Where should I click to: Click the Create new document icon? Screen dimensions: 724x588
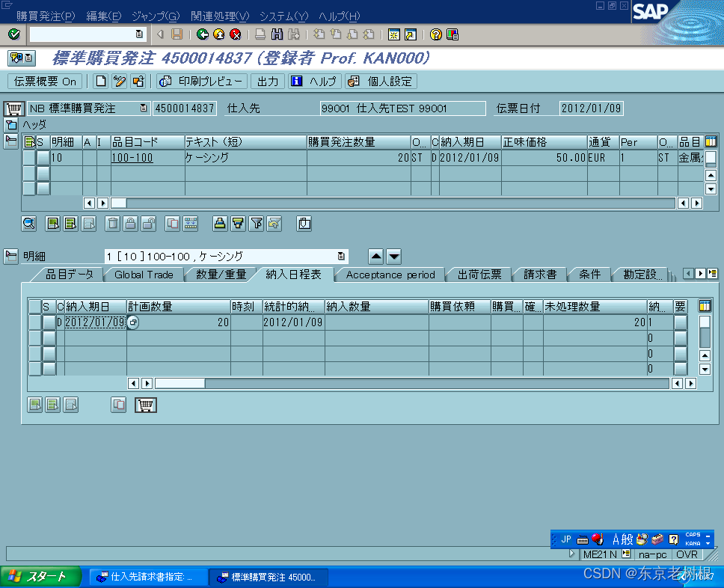(x=101, y=82)
